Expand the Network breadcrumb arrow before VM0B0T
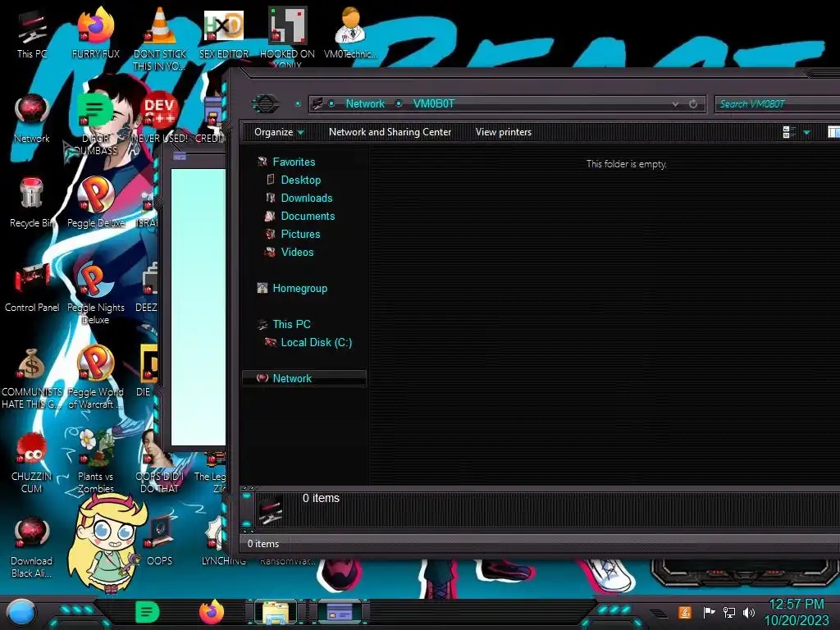 point(399,103)
